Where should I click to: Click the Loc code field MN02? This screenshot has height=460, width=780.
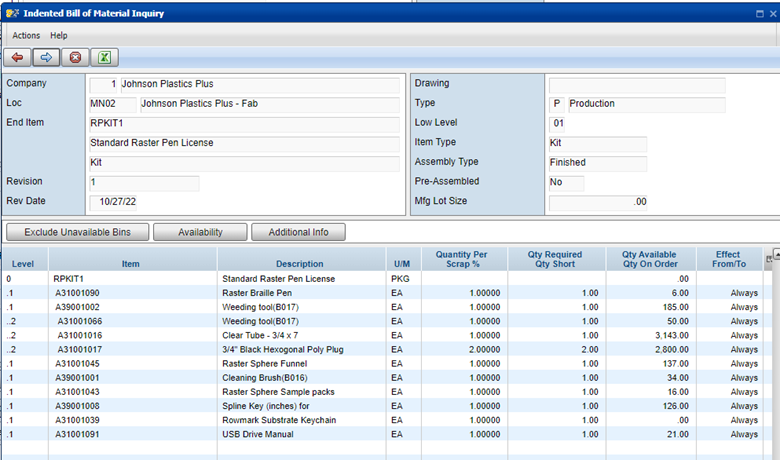coord(112,104)
